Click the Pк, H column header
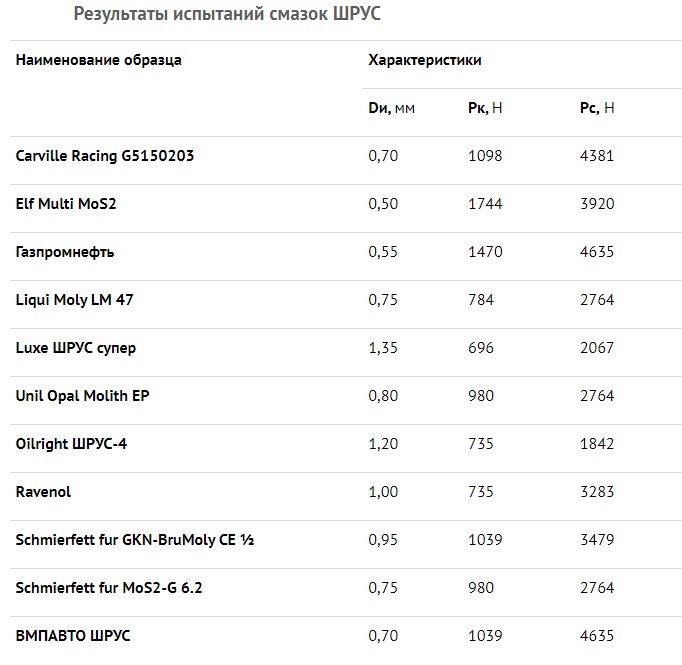 pyautogui.click(x=485, y=108)
